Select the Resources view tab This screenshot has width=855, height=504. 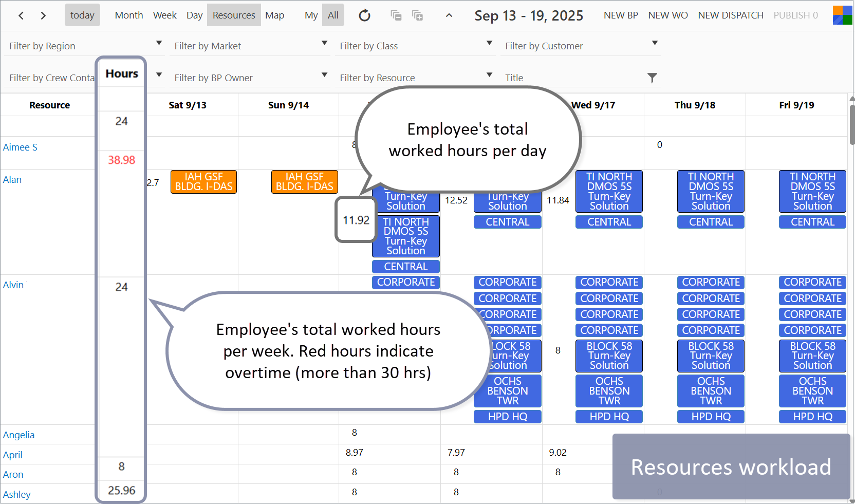pos(234,15)
